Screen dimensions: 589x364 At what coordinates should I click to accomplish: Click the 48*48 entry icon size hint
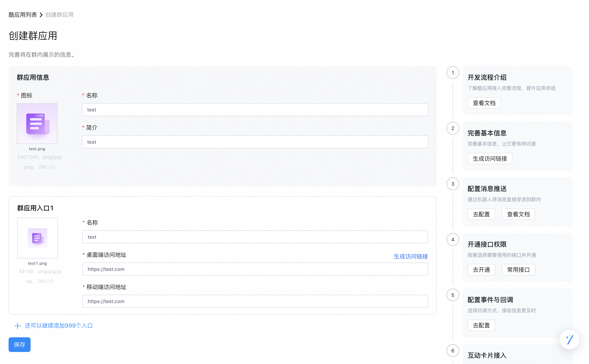pos(40,276)
